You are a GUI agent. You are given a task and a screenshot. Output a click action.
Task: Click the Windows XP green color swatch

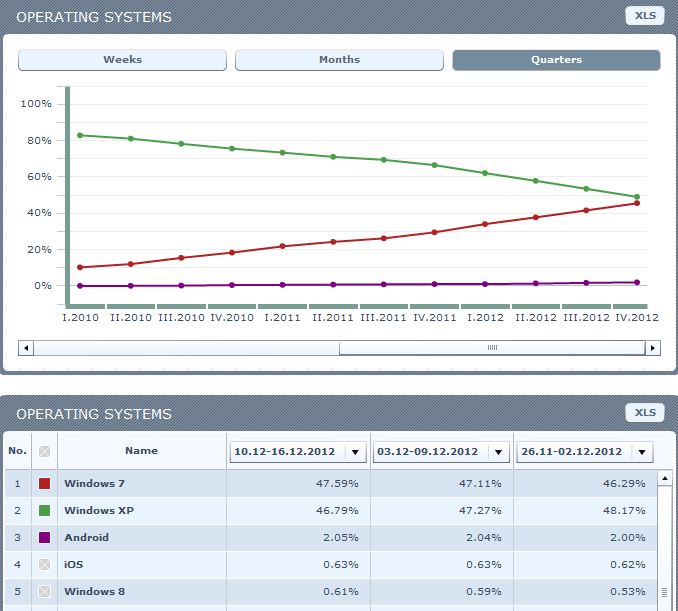click(44, 511)
